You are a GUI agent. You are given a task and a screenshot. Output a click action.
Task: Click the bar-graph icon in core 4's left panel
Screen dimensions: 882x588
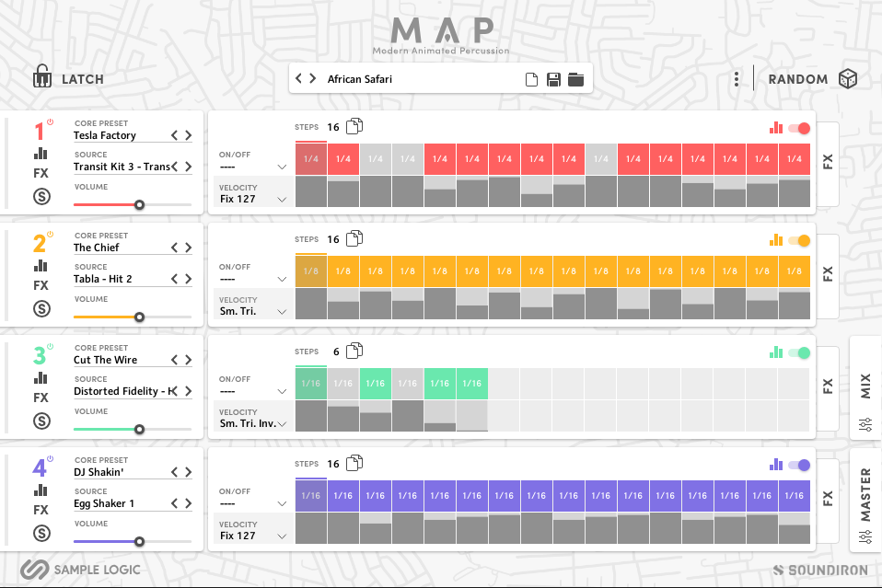tap(41, 490)
